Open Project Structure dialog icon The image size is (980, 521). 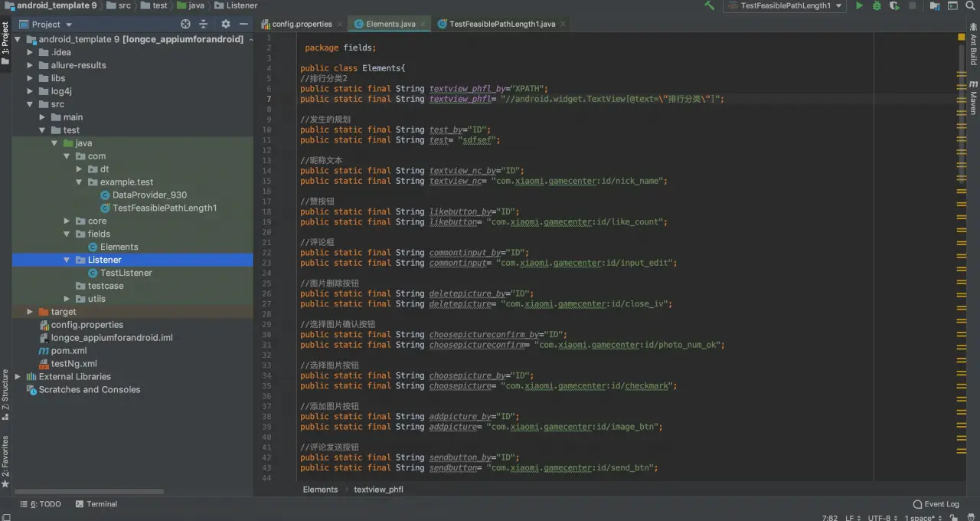click(935, 6)
